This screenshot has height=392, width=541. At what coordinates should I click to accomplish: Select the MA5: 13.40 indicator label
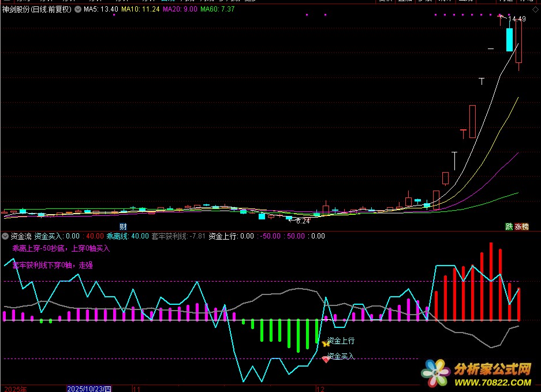click(100, 9)
